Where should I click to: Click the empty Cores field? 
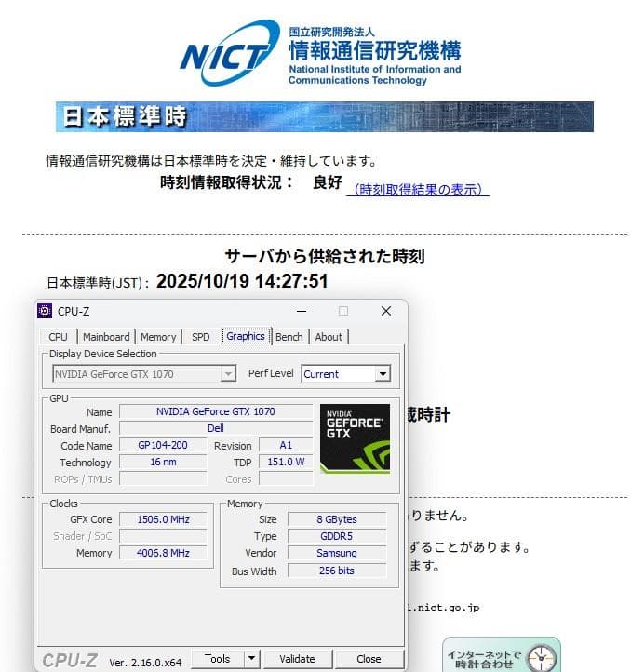(x=286, y=478)
